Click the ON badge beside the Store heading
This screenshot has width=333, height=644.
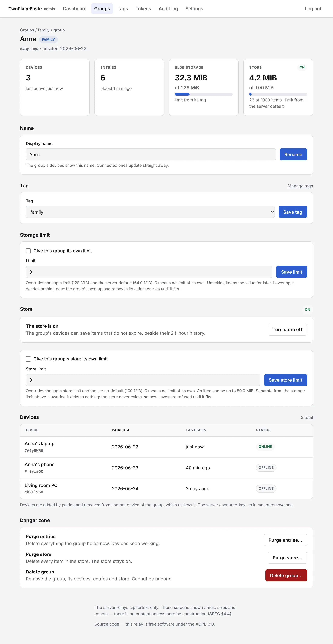[x=307, y=309]
